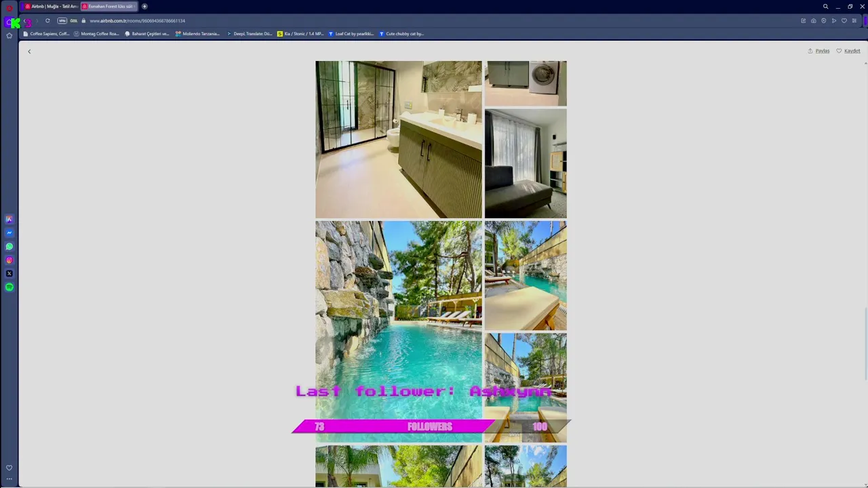Open Messenger in the sidebar
Image resolution: width=868 pixels, height=488 pixels.
point(9,232)
